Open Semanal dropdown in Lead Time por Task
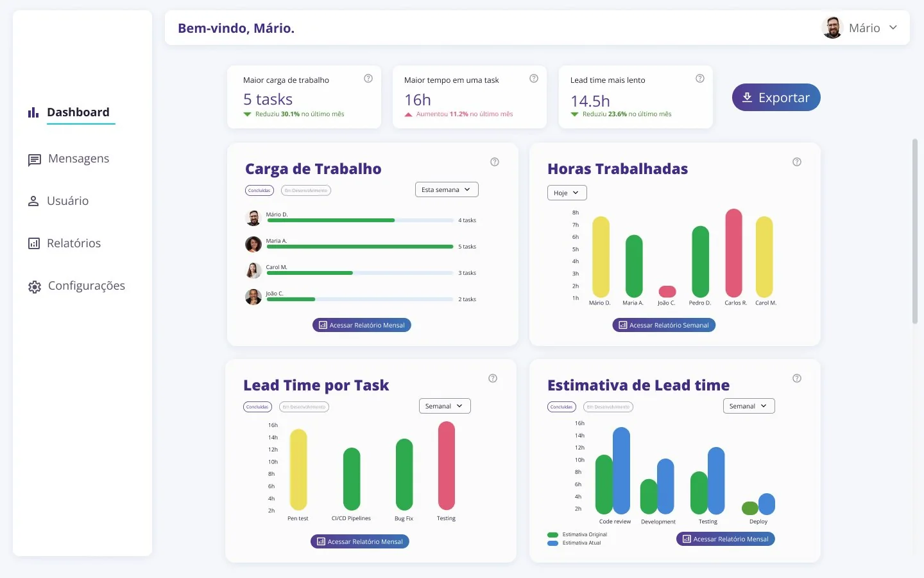This screenshot has width=924, height=578. [445, 406]
